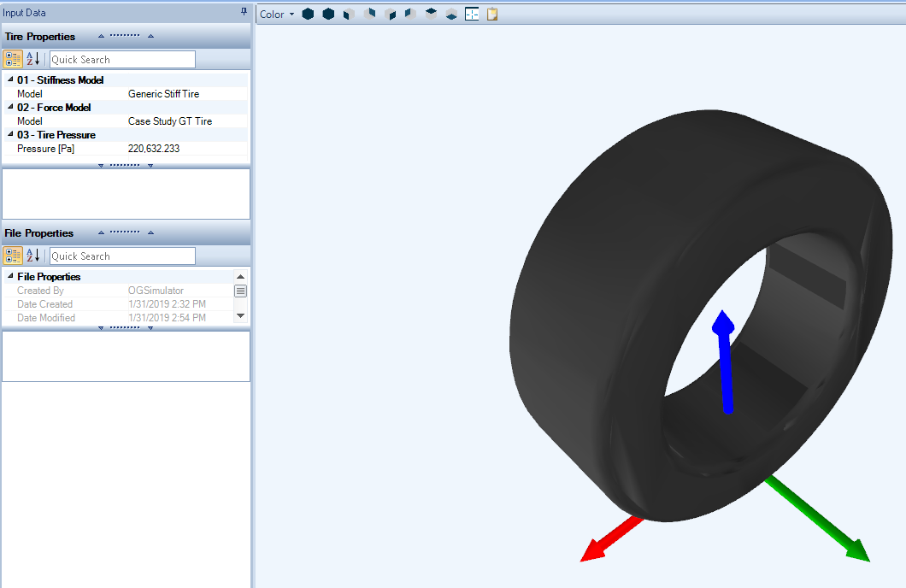Select the Case Study GT Tire value

170,121
